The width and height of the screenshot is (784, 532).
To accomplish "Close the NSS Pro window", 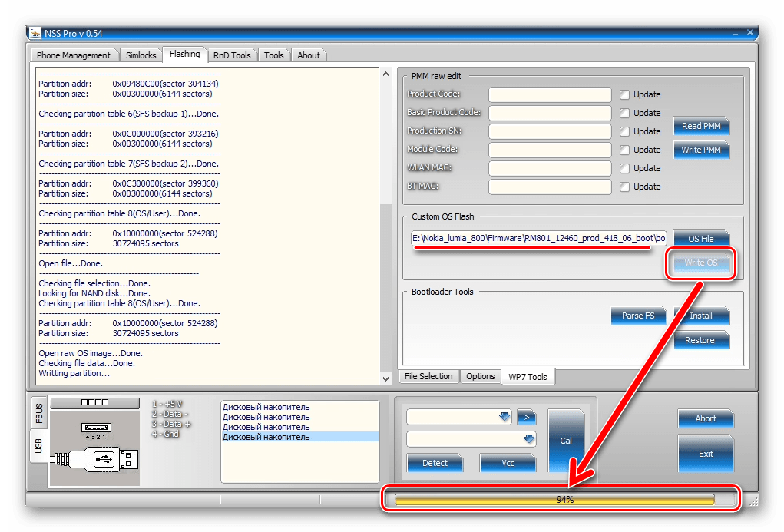I will (x=749, y=32).
